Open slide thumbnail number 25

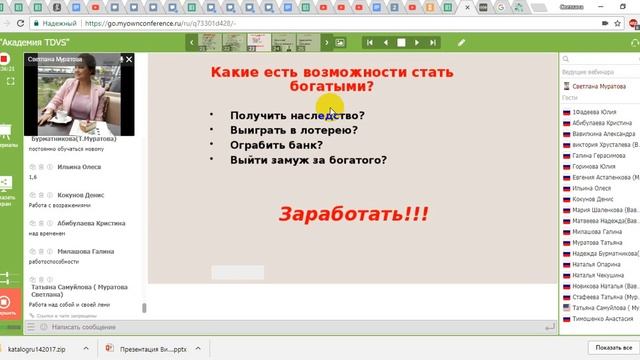click(x=308, y=42)
